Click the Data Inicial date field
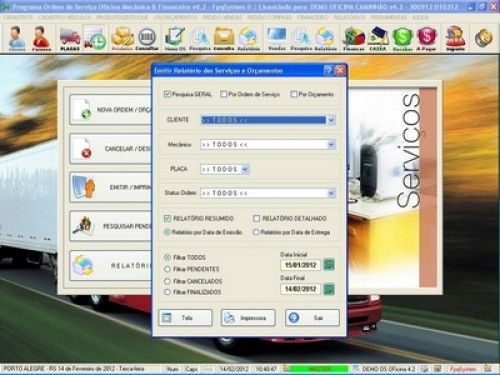The image size is (500, 375). click(x=301, y=265)
